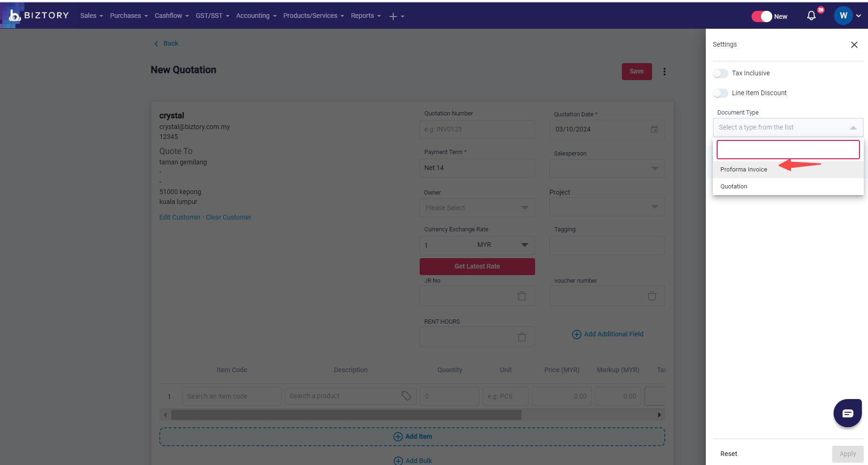Click the horizontal table scrollbar thumb

346,415
